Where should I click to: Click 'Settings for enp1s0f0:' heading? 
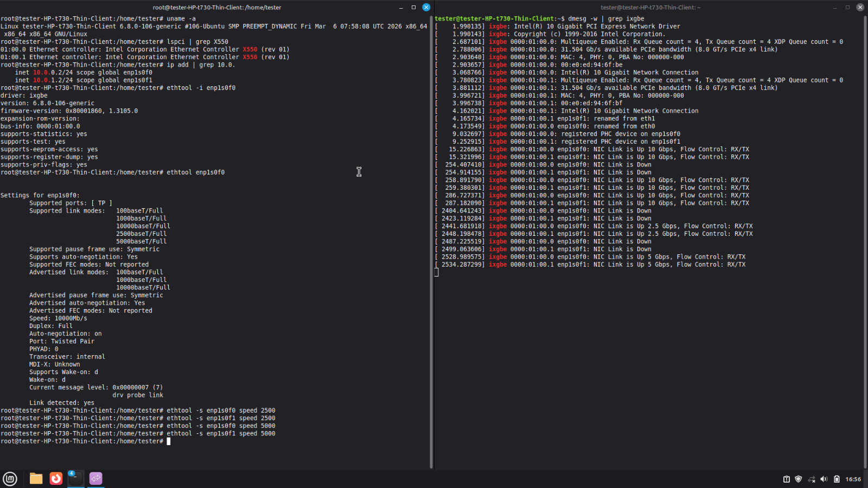coord(40,195)
